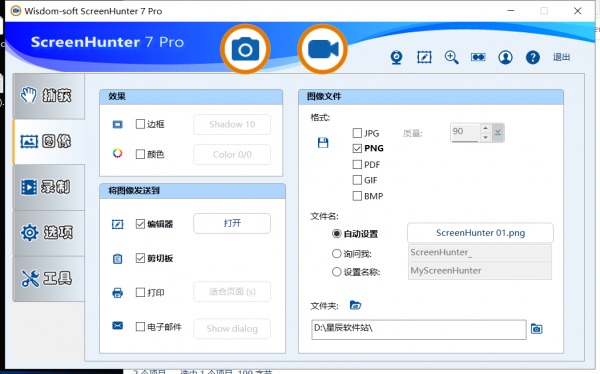Image resolution: width=600 pixels, height=374 pixels.
Task: Click the orange video record button
Action: (323, 49)
